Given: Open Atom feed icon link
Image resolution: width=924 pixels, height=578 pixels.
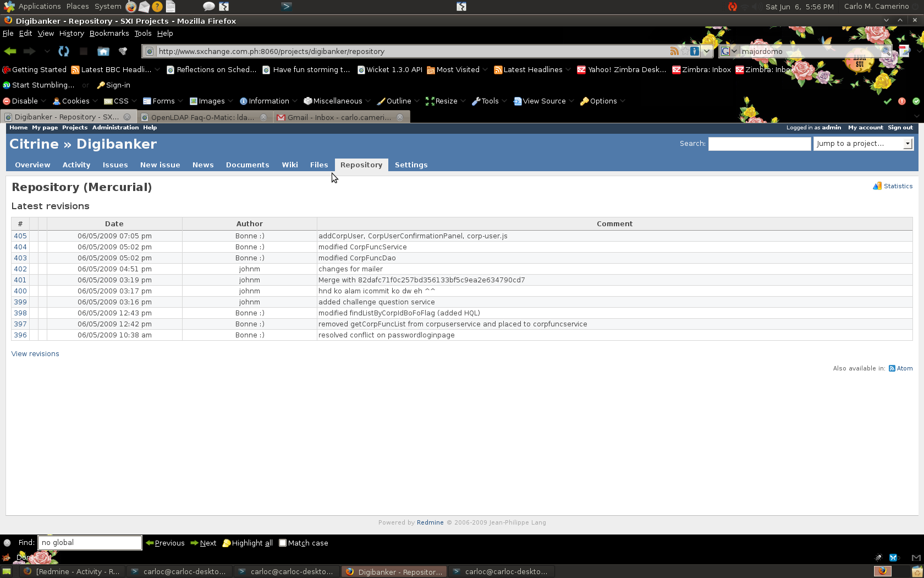Looking at the screenshot, I should 892,368.
